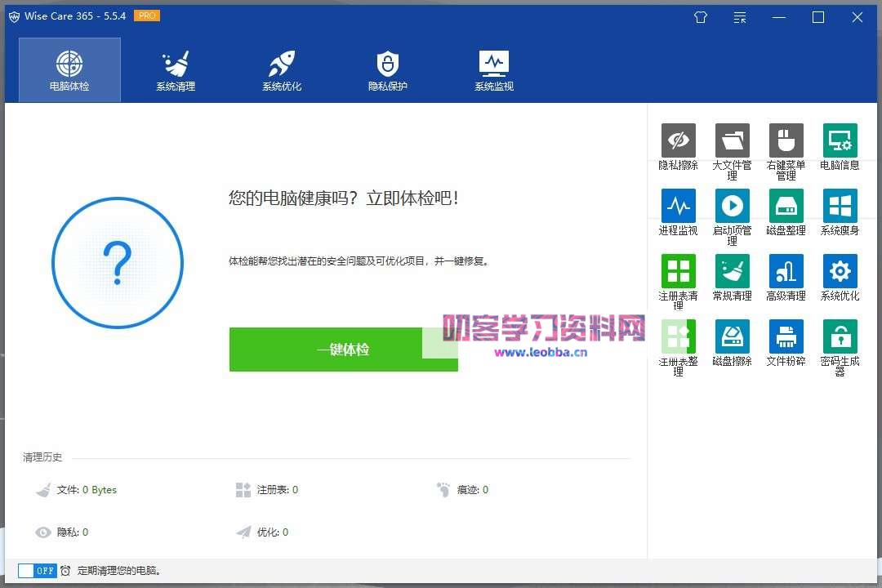Open the 右键菜单管理 context menu manager

tap(786, 141)
